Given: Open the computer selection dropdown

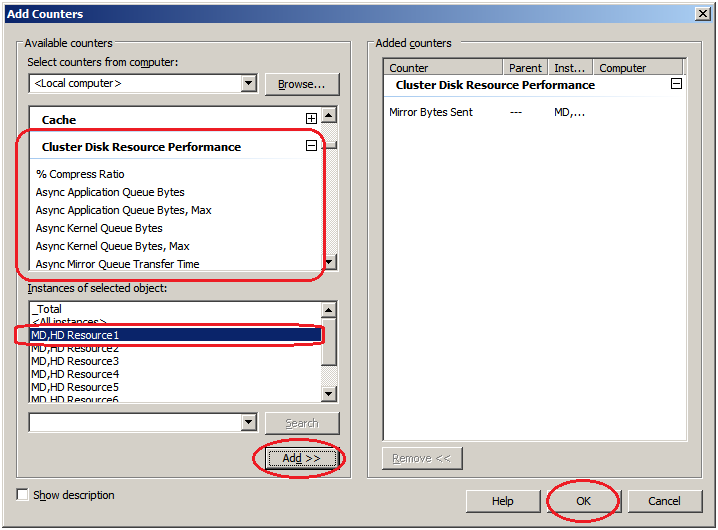Looking at the screenshot, I should pyautogui.click(x=249, y=83).
